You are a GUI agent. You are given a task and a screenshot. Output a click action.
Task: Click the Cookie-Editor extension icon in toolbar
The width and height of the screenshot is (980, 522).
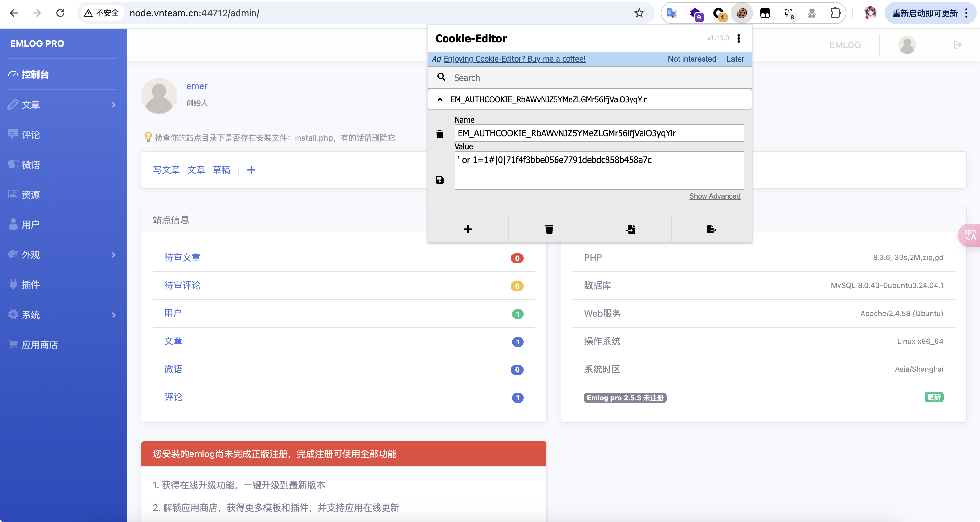tap(741, 13)
